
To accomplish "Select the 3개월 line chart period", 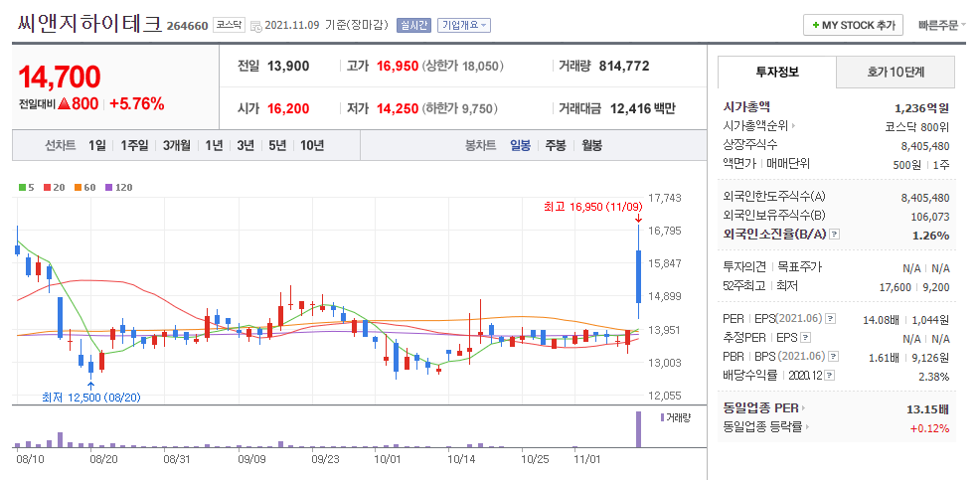I will pos(177,145).
